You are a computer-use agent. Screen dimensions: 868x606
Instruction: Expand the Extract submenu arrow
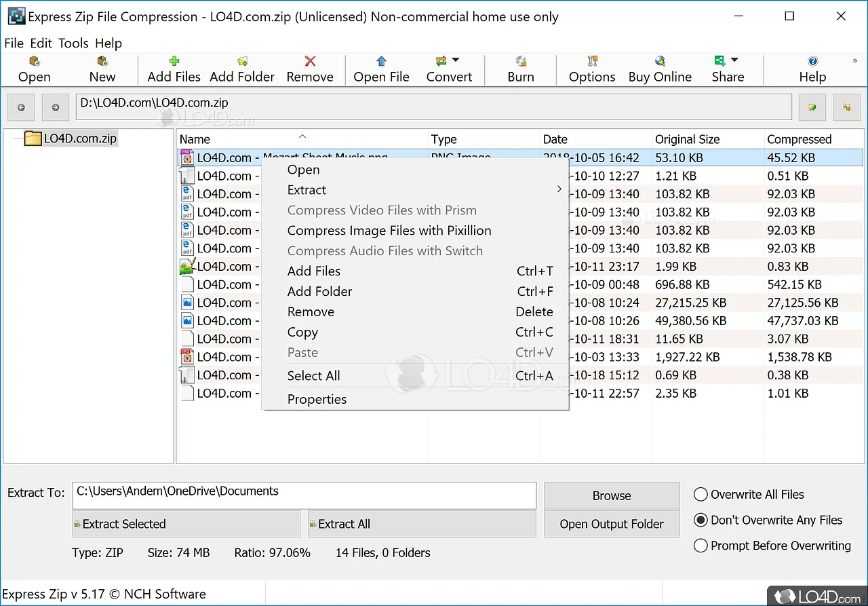point(559,189)
